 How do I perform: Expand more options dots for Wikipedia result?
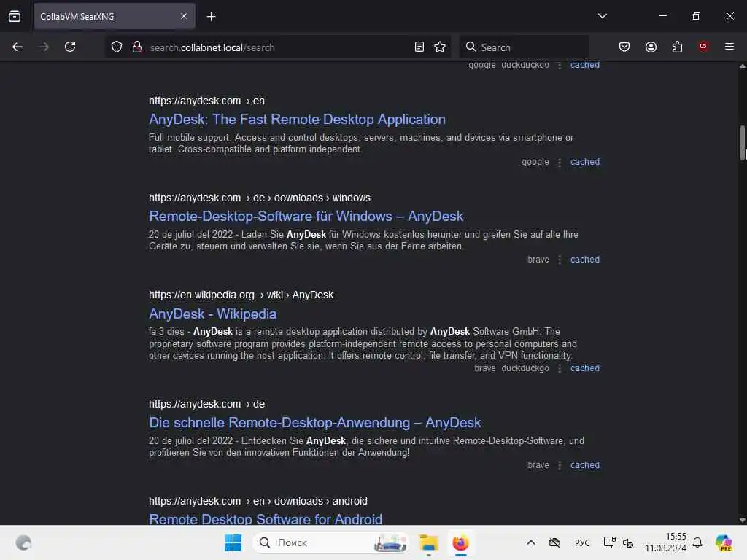(x=560, y=368)
